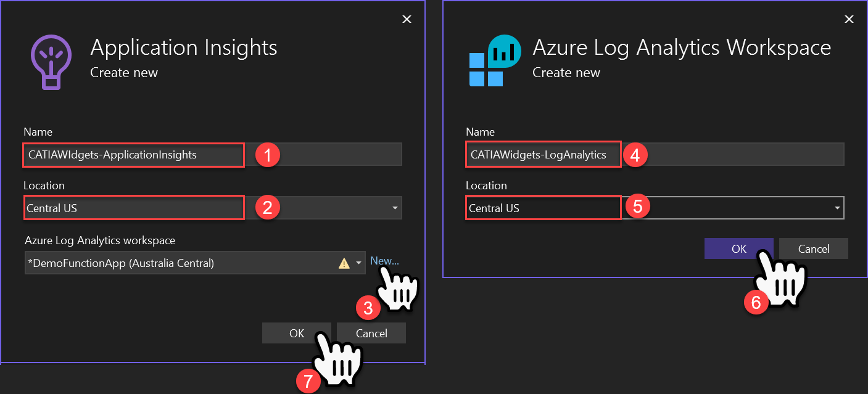Close the Azure Log Analytics Workspace dialog
868x394 pixels.
849,18
